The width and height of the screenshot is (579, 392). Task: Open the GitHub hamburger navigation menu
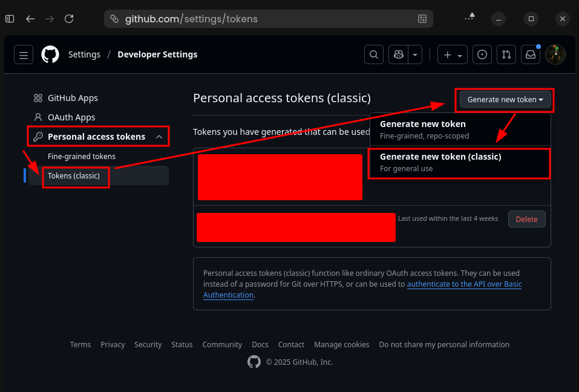coord(24,55)
